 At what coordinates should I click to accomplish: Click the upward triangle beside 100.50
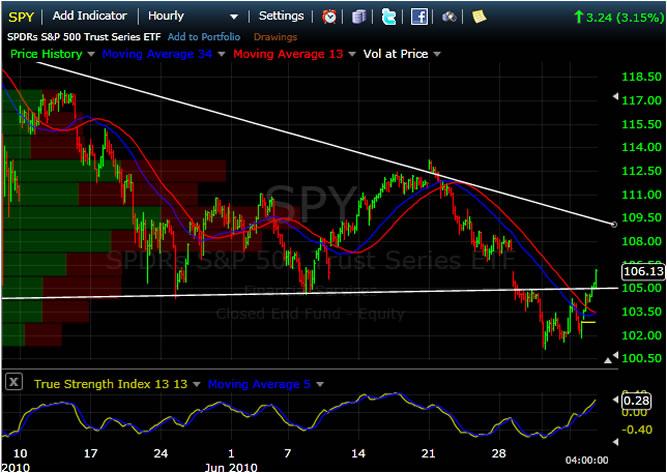coord(608,361)
